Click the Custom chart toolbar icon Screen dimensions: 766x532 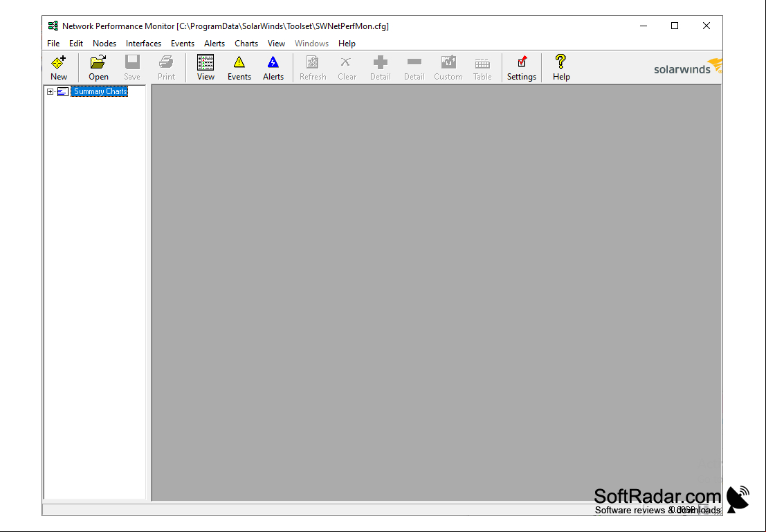[x=448, y=62]
